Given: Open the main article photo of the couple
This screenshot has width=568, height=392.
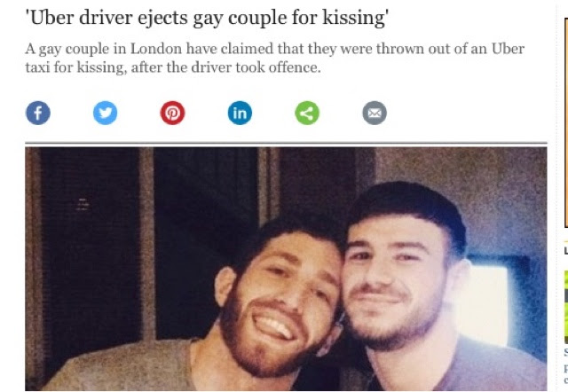Looking at the screenshot, I should pos(286,269).
